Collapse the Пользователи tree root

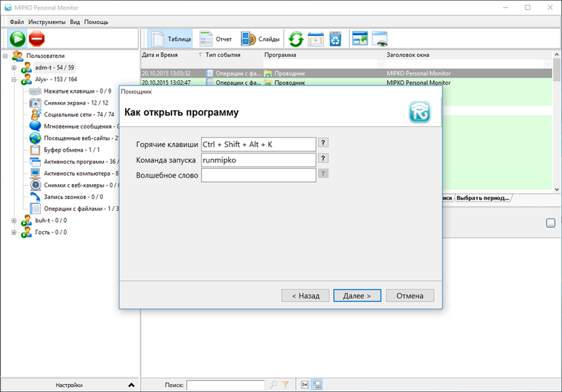click(5, 56)
